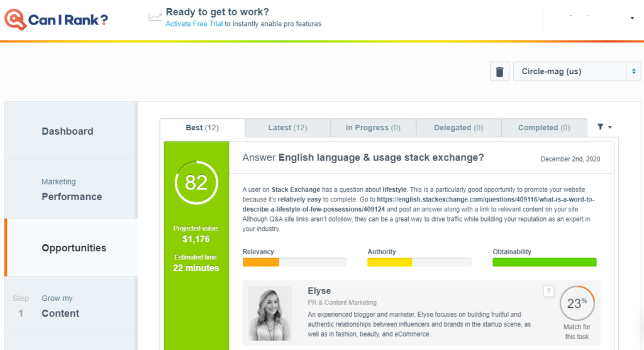Open the In Progress (0) tab

(x=373, y=128)
